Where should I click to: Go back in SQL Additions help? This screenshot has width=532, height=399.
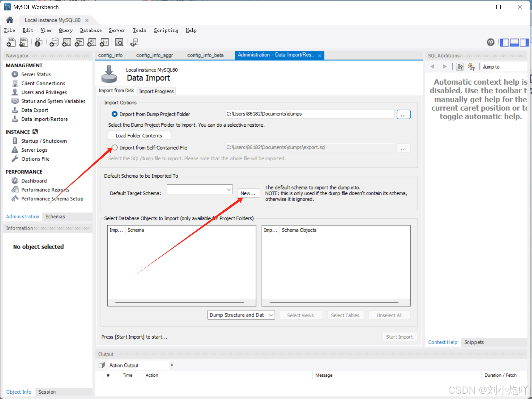pos(432,66)
